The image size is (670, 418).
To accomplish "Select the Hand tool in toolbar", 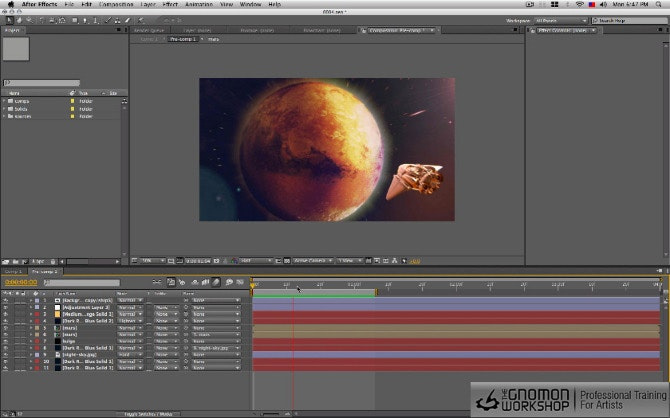I will 20,20.
